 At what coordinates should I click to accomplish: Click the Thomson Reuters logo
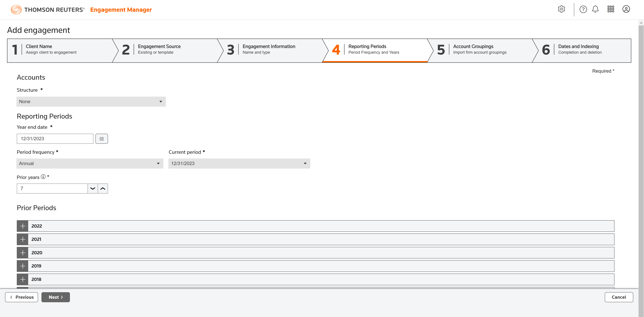click(x=47, y=10)
